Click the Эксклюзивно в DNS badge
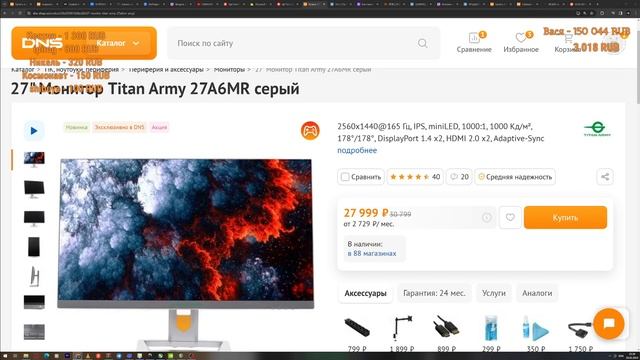The image size is (640, 360). 119,127
